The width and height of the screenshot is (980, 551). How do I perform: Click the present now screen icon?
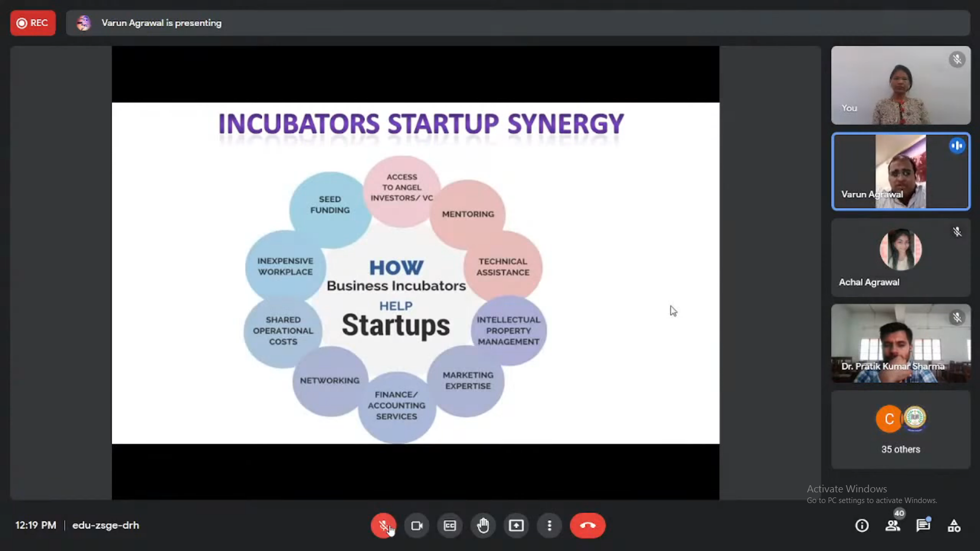click(516, 525)
